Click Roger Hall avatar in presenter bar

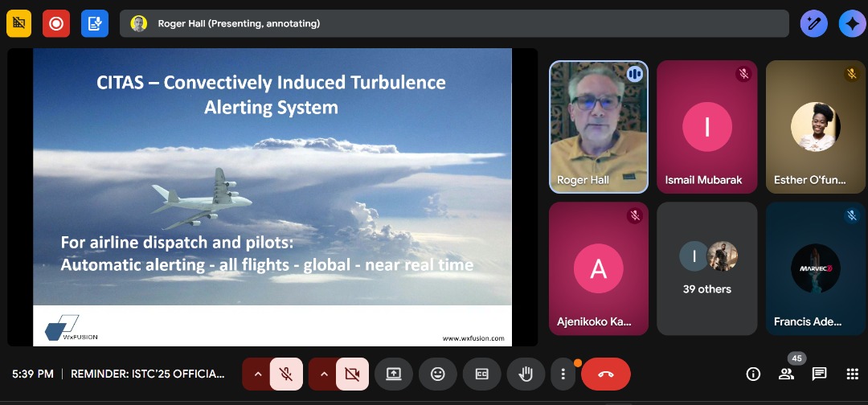[139, 23]
